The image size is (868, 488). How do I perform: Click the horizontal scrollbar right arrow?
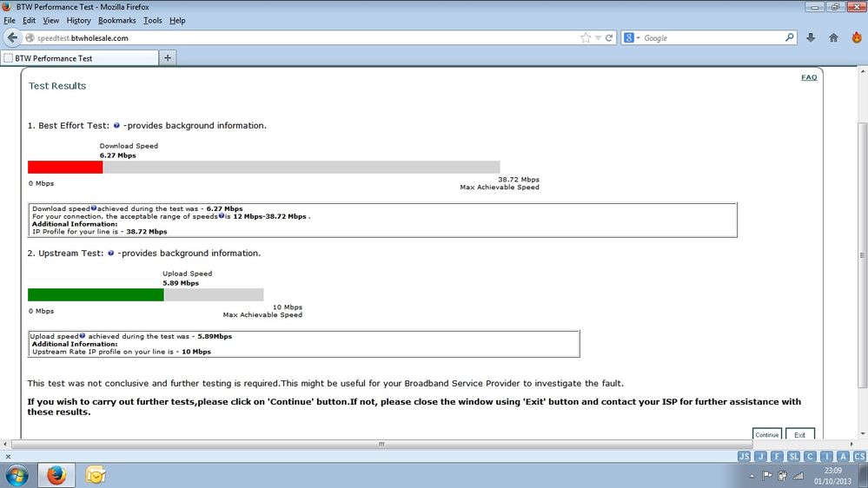pos(851,444)
